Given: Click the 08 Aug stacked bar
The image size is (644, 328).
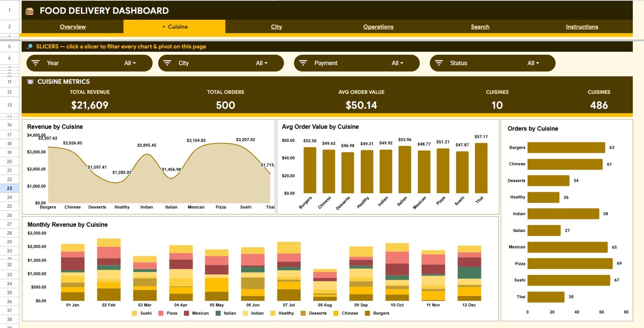Looking at the screenshot, I should pos(325,285).
